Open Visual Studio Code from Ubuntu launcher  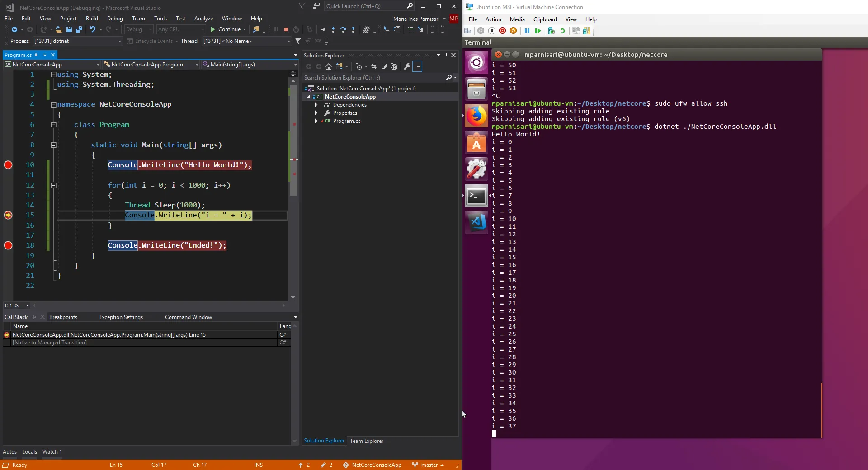click(x=476, y=222)
